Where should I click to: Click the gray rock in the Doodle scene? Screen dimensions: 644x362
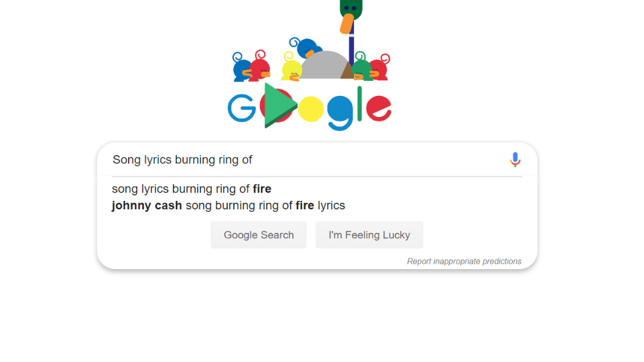[324, 66]
